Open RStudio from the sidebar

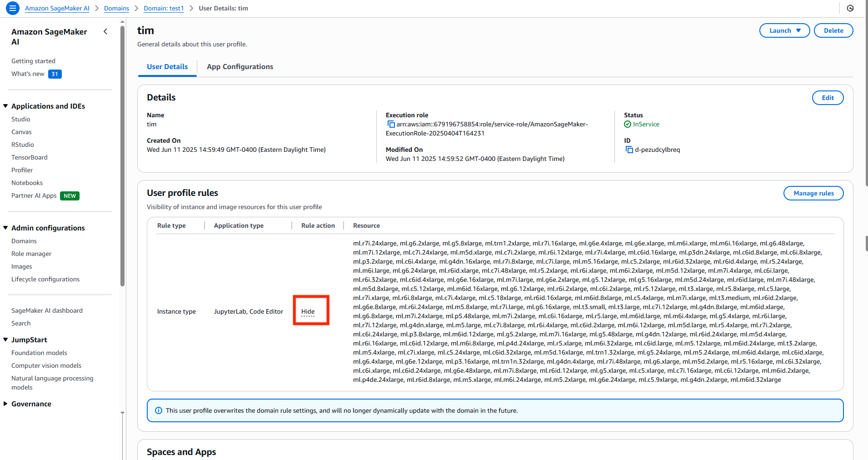[x=23, y=145]
